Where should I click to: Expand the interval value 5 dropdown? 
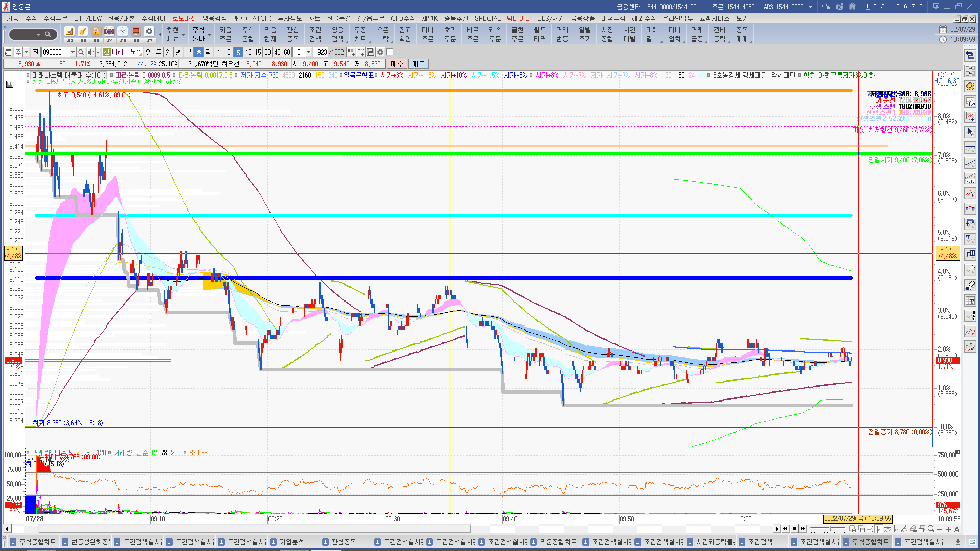tap(308, 52)
